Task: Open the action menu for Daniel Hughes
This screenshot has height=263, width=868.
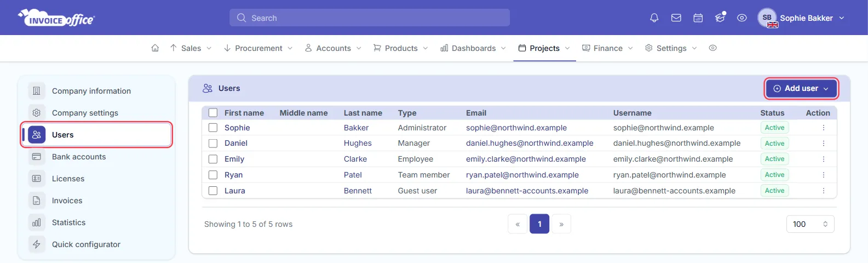Action: [x=823, y=144]
